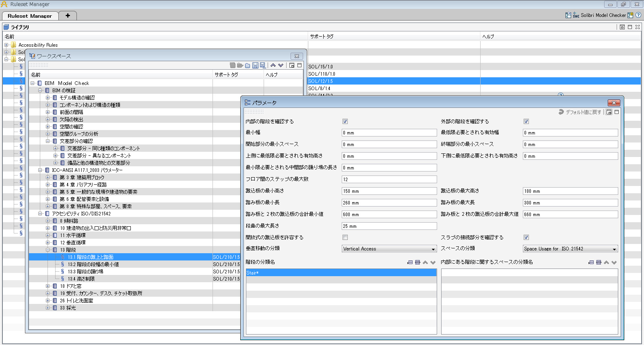The width and height of the screenshot is (644, 345).
Task: Save the ruleset with the floppy disk icon
Action: point(255,65)
